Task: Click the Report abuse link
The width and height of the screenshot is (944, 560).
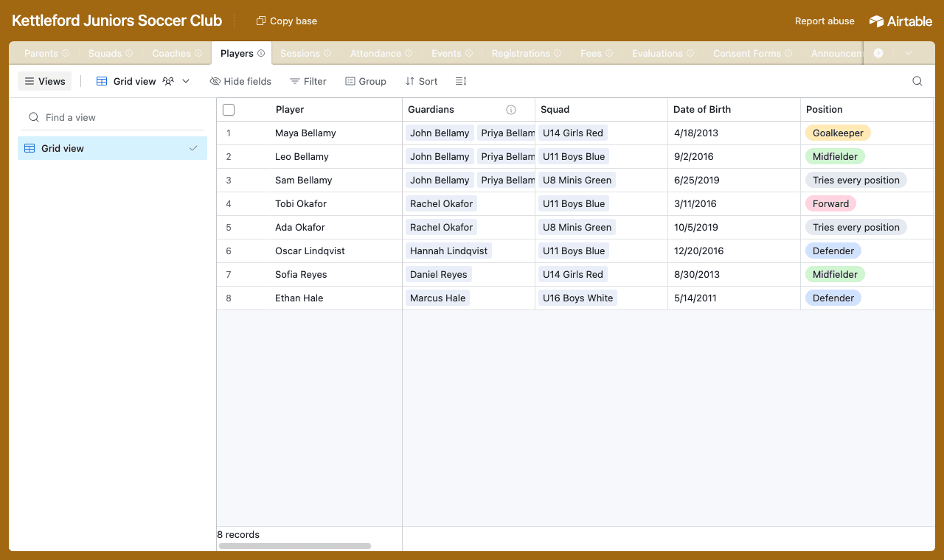Action: click(825, 21)
